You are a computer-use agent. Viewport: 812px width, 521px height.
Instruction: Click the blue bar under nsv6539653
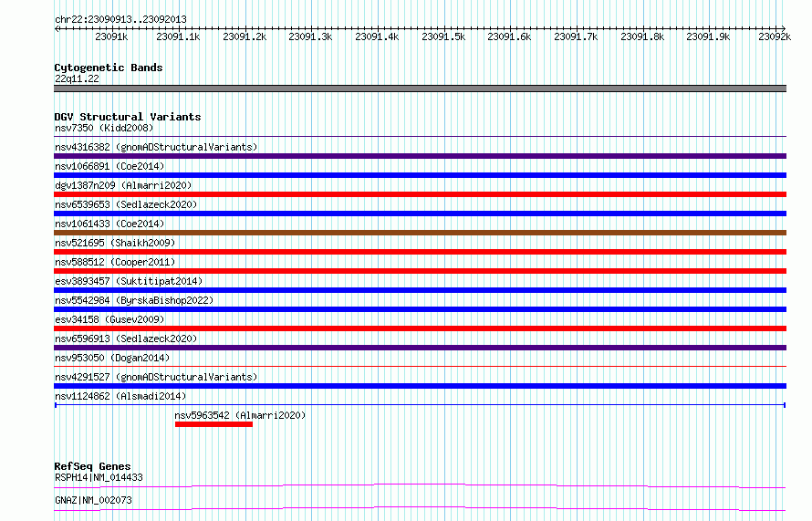click(x=420, y=214)
